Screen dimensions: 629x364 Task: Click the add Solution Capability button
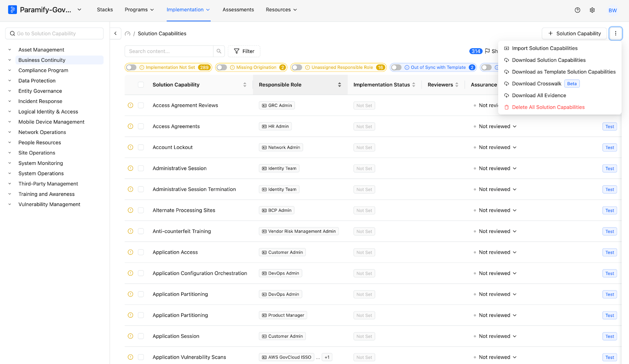pos(574,33)
